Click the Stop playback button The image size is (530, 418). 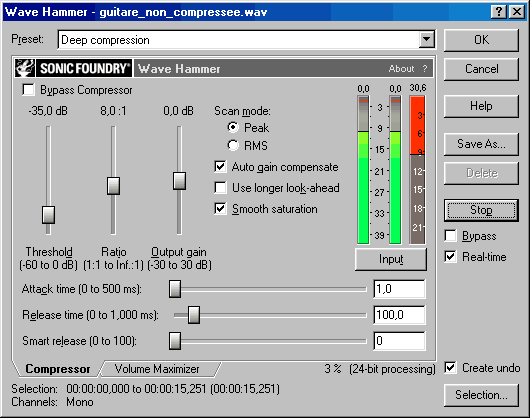[x=481, y=210]
